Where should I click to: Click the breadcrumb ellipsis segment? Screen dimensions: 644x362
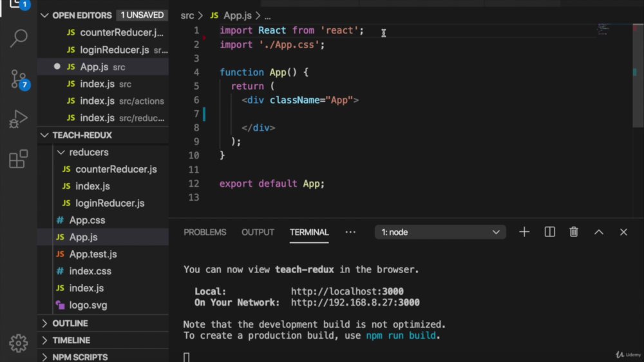click(267, 17)
